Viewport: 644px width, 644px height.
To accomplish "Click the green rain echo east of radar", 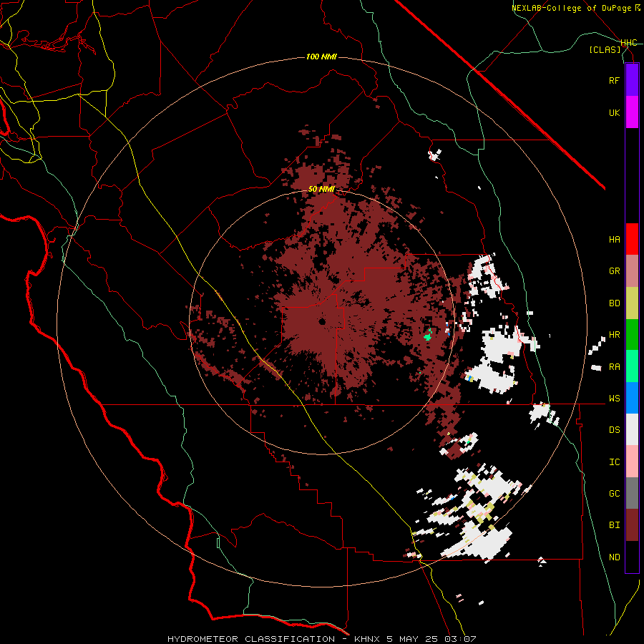I will [x=429, y=335].
